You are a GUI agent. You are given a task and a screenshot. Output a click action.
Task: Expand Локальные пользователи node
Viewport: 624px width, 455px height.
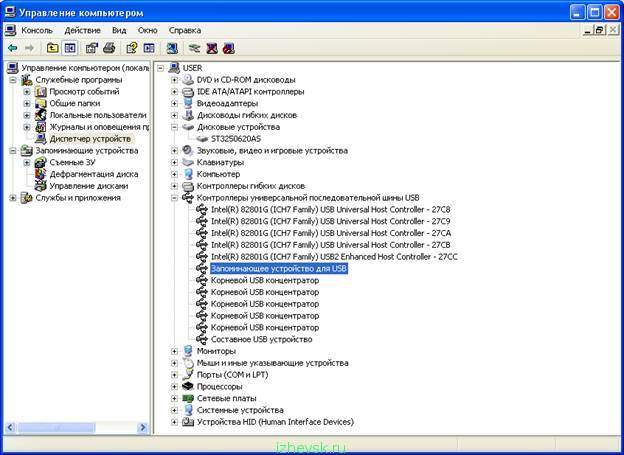pos(27,115)
